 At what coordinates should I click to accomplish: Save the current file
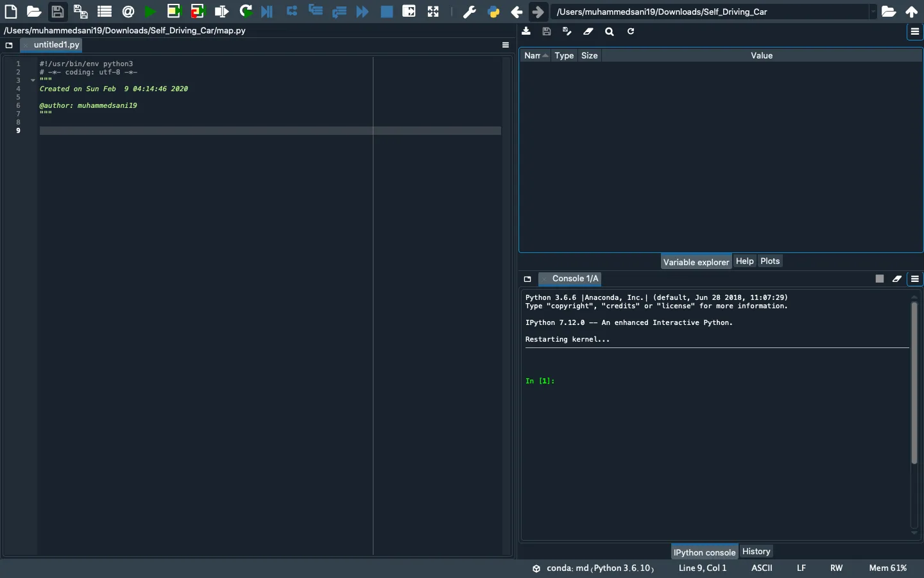pyautogui.click(x=58, y=12)
